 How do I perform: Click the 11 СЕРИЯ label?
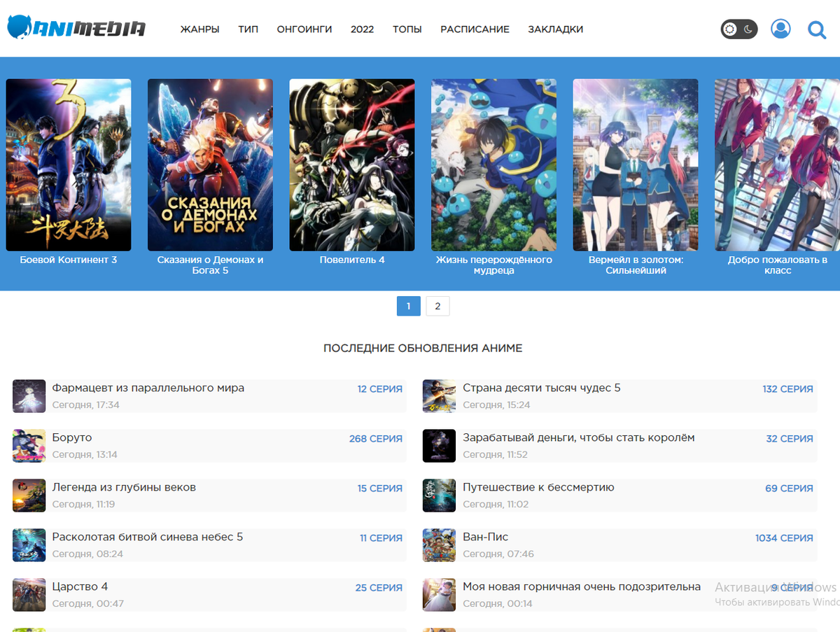coord(381,538)
